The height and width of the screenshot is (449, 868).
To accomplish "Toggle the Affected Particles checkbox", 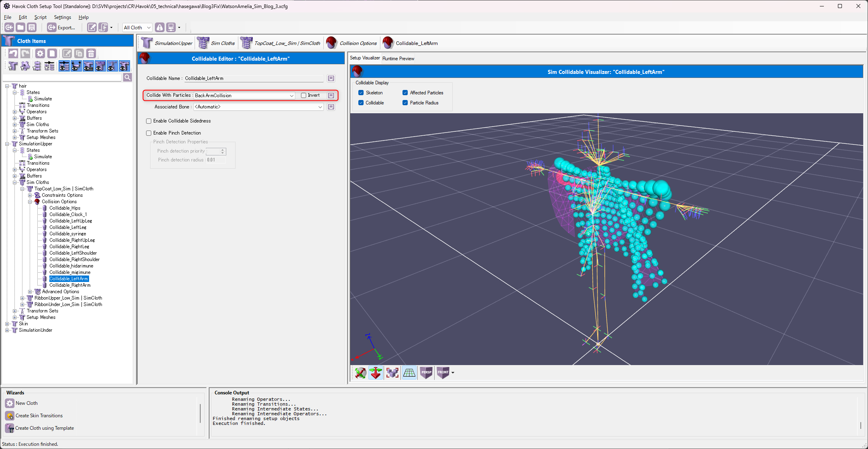I will [405, 93].
